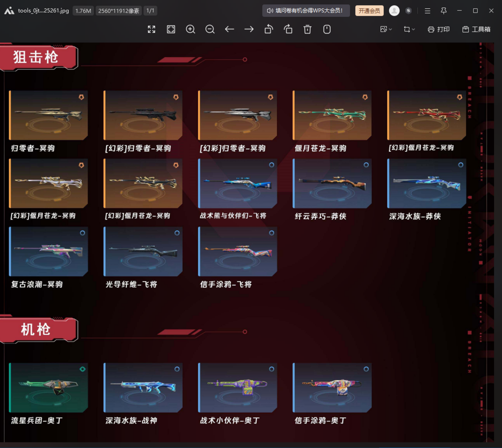Click the 1.76M file size badge
Image resolution: width=502 pixels, height=448 pixels.
pos(83,11)
